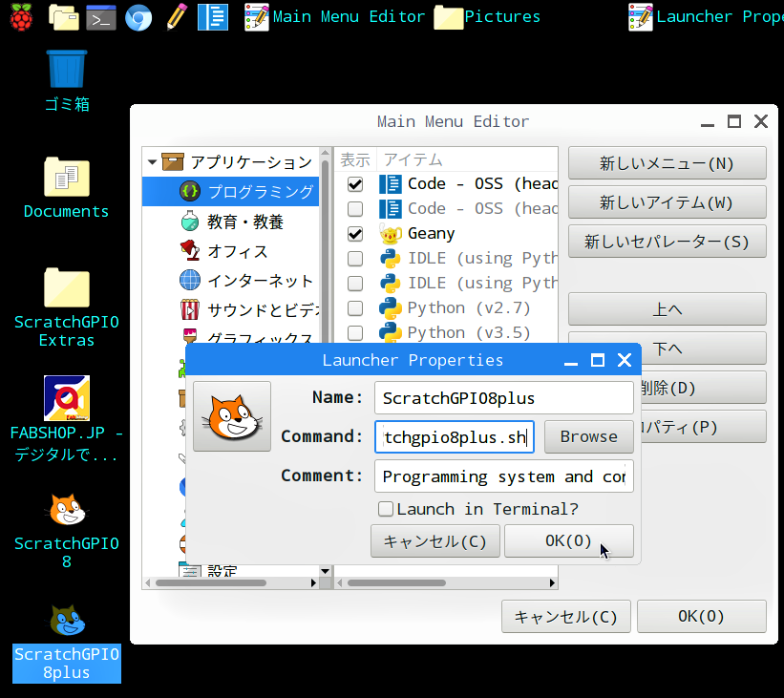Open the Raspberry Pi main menu
784x698 pixels.
click(21, 17)
